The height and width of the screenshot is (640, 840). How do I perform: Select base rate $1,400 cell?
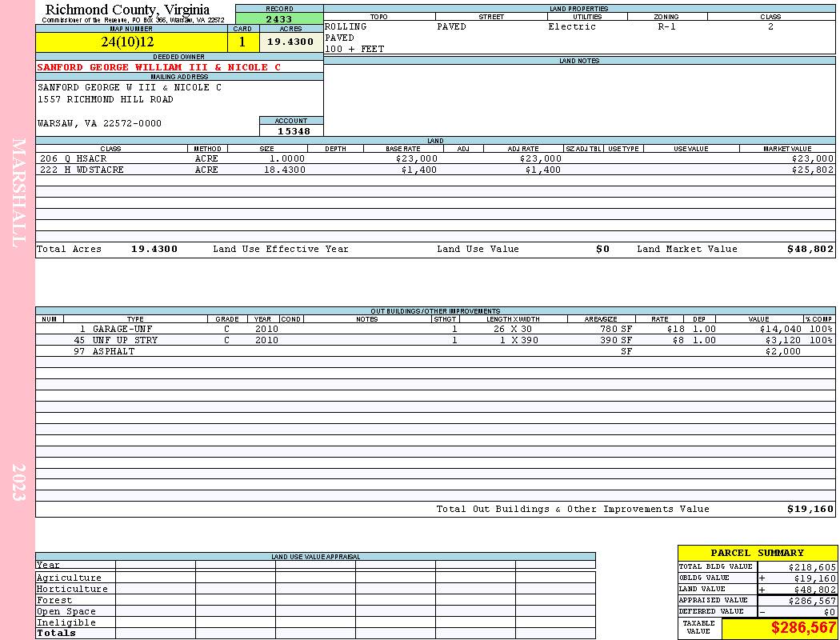419,170
